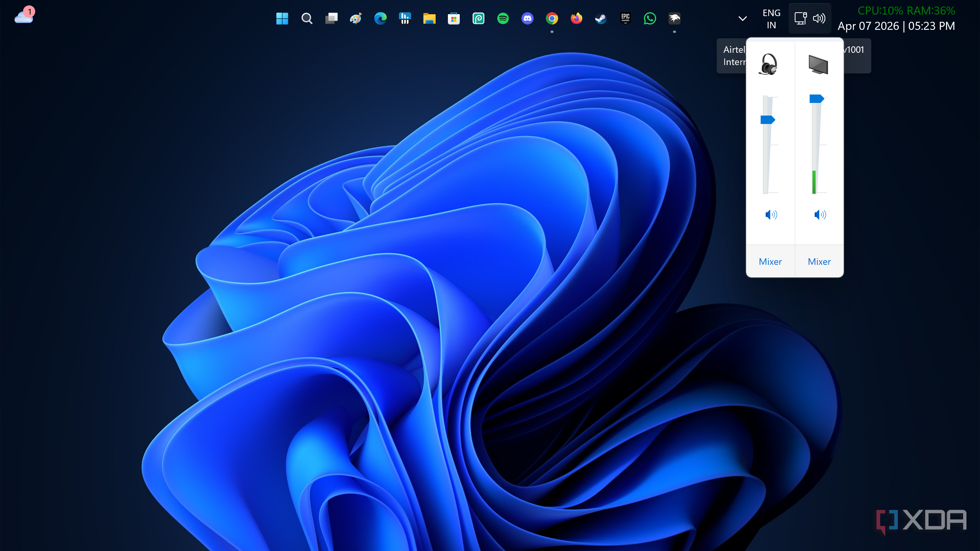This screenshot has width=980, height=551.
Task: Open WhatsApp from taskbar
Action: tap(650, 18)
